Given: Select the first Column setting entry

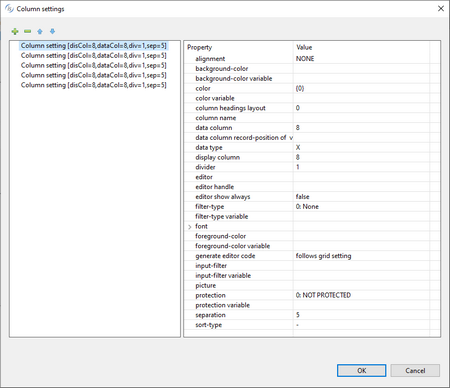Looking at the screenshot, I should point(94,46).
